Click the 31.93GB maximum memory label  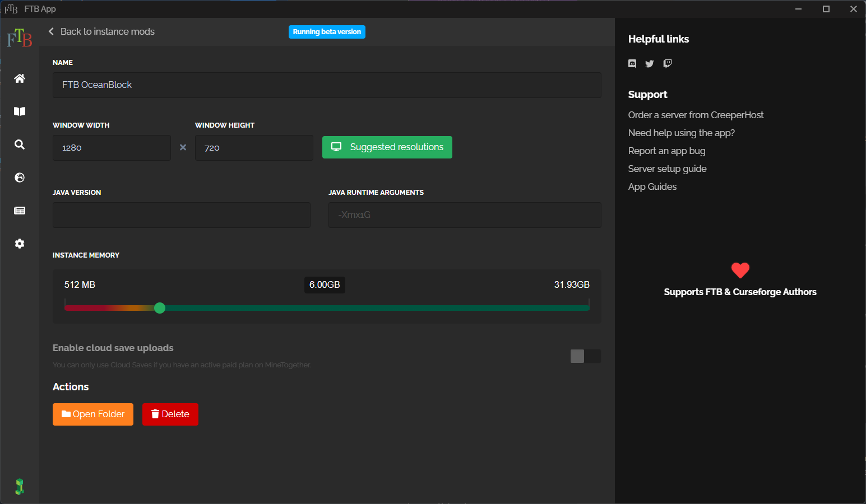tap(572, 284)
